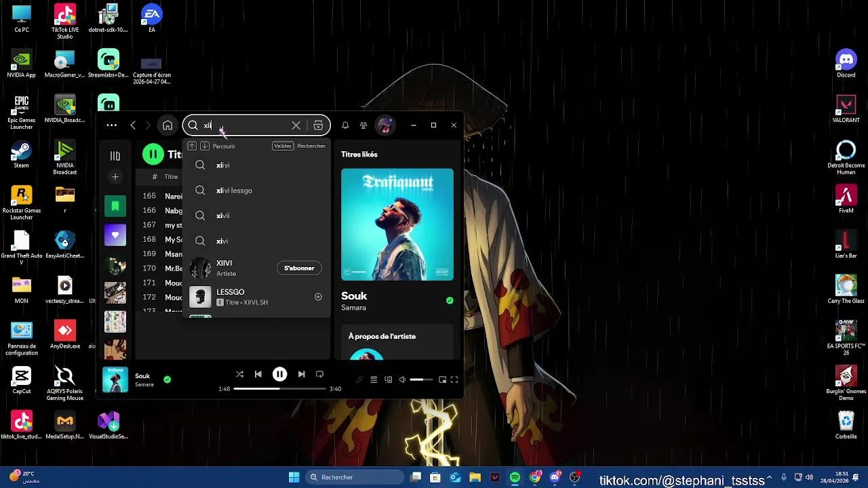The width and height of the screenshot is (868, 488).
Task: Go forward with Spotify's right arrow
Action: (148, 125)
